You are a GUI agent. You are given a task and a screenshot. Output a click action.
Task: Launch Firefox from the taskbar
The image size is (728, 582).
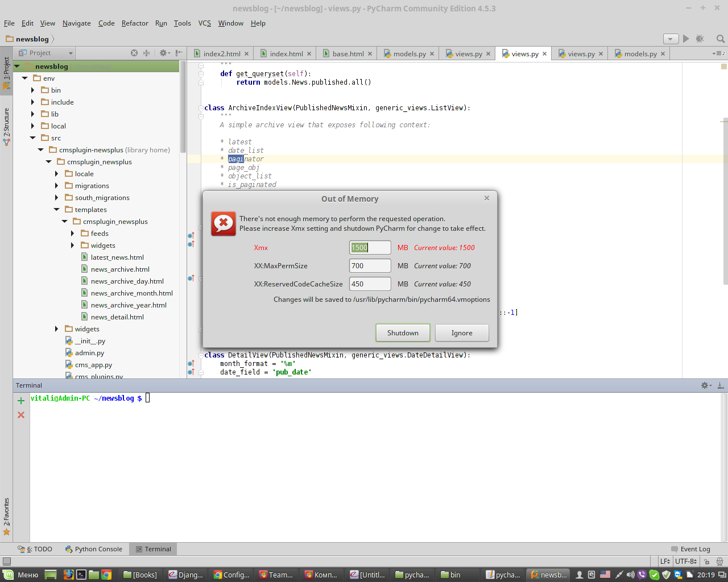(68, 575)
